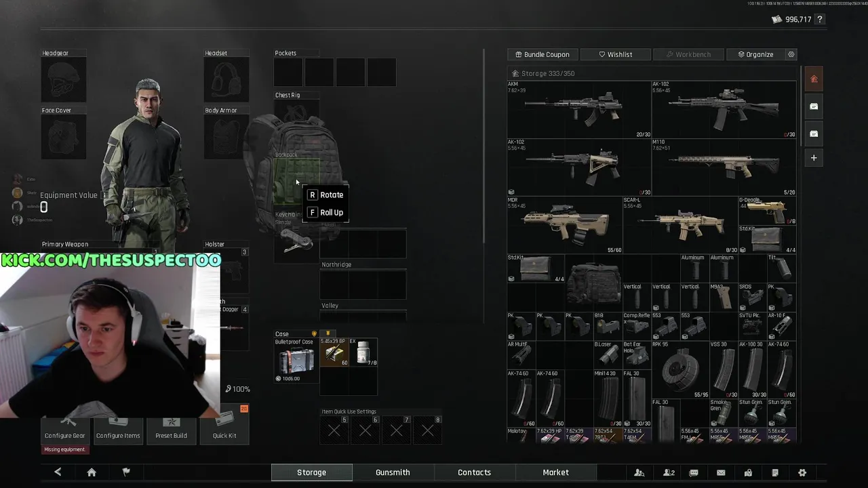Click quick use slot 8
Image resolution: width=868 pixels, height=488 pixels.
428,430
